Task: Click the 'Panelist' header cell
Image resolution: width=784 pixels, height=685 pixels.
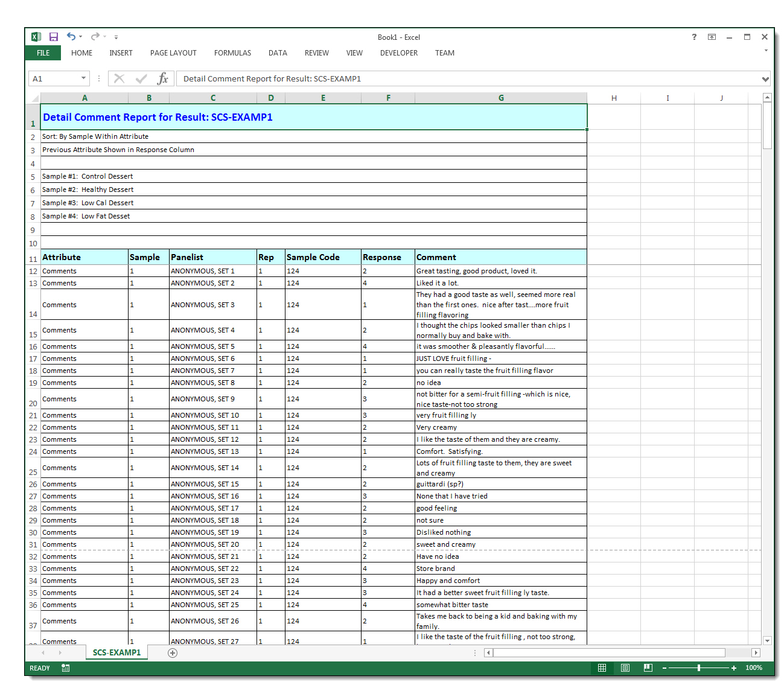Action: coord(213,257)
